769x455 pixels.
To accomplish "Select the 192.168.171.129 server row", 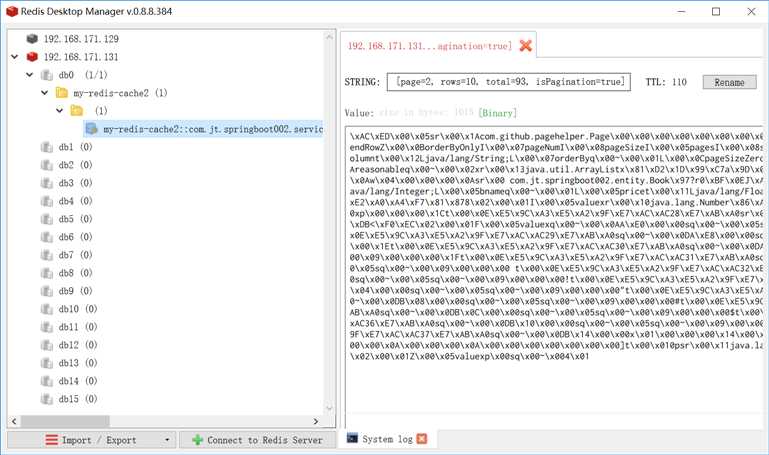I will pos(81,39).
